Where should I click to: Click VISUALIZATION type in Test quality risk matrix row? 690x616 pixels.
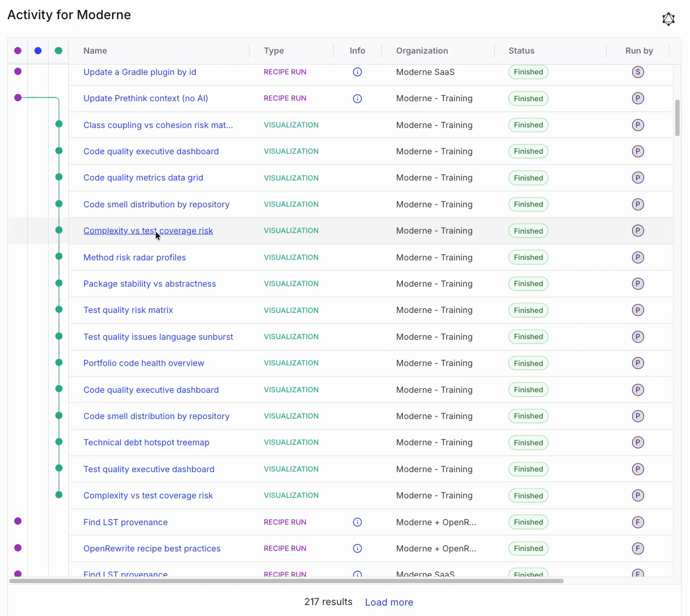click(291, 310)
